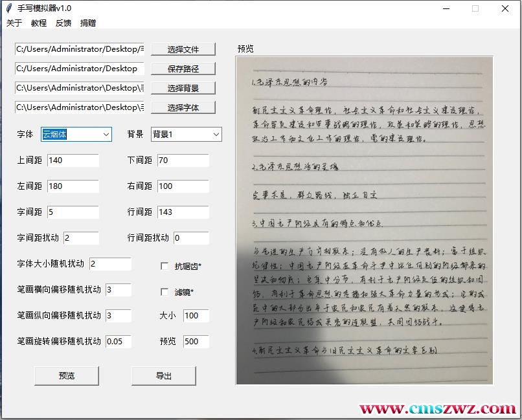Viewport: 522px width, 420px height.
Task: Maximize the window from title bar
Action: click(x=475, y=8)
